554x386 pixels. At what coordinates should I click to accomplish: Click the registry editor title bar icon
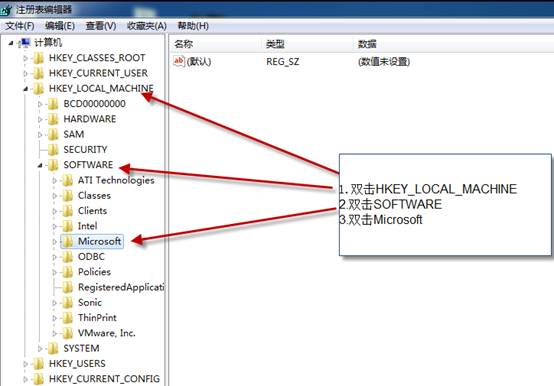(5, 10)
